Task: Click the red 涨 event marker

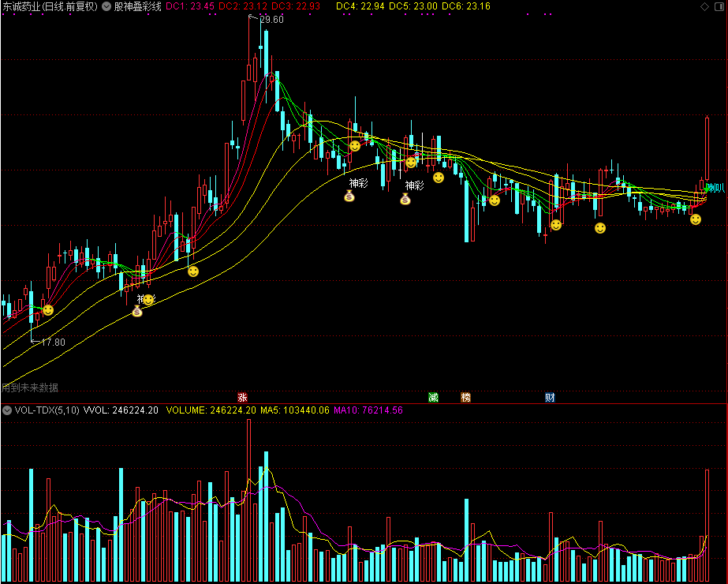Action: click(242, 397)
